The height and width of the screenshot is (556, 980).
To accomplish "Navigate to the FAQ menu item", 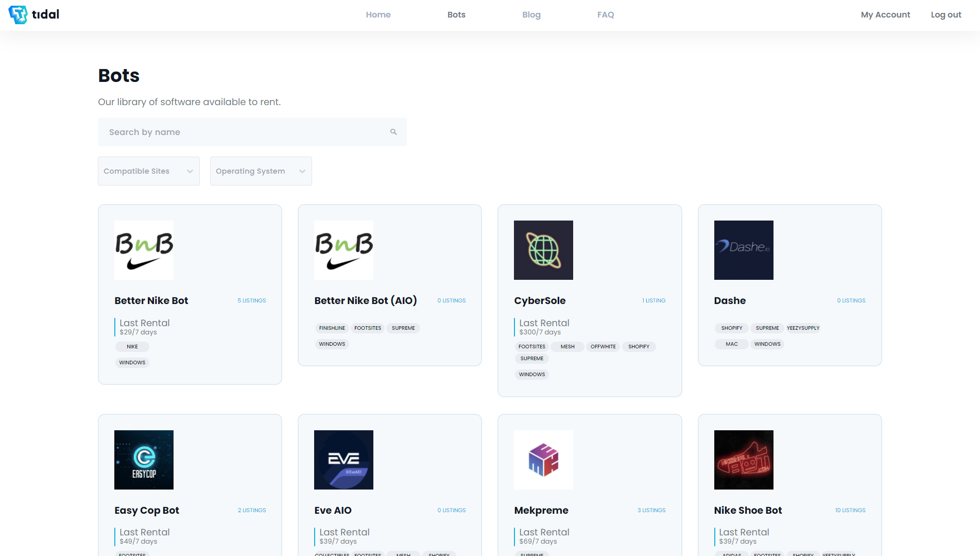I will point(605,15).
